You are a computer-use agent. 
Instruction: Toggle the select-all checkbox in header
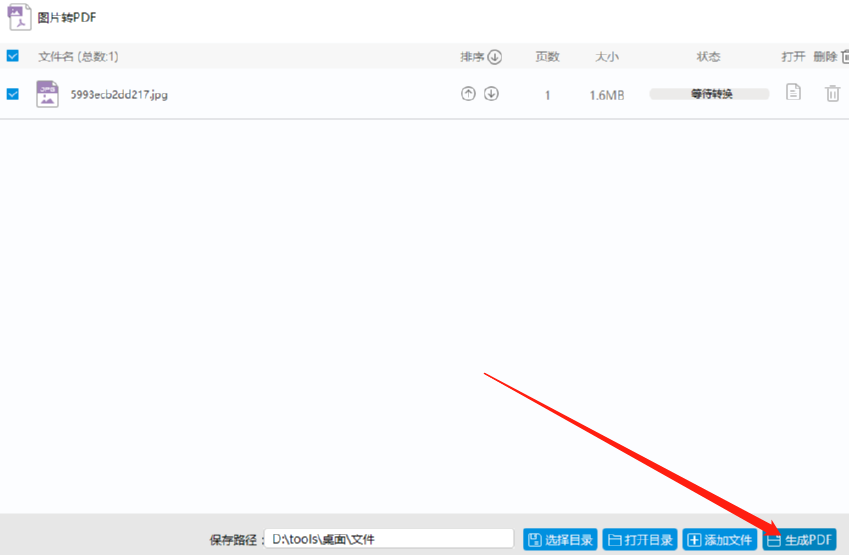tap(12, 56)
